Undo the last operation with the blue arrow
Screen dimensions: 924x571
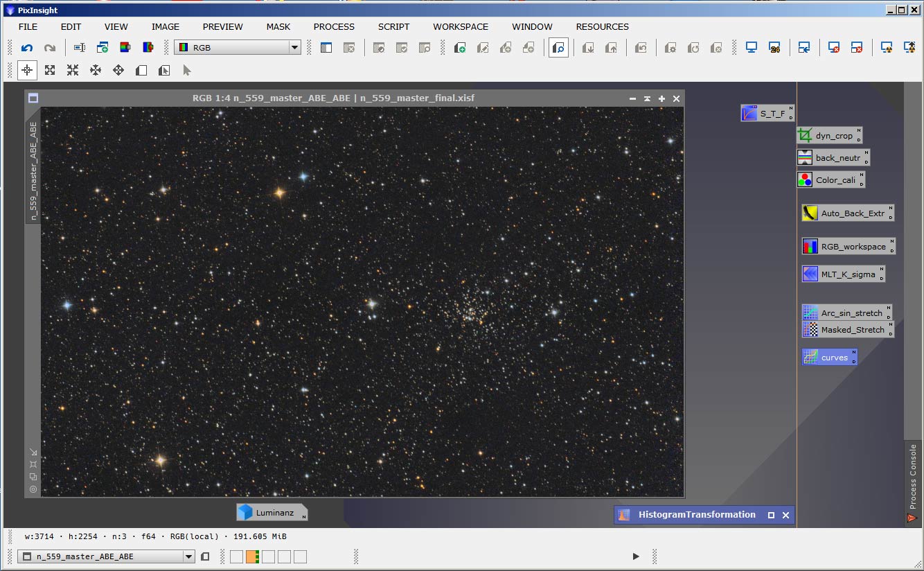pyautogui.click(x=27, y=48)
